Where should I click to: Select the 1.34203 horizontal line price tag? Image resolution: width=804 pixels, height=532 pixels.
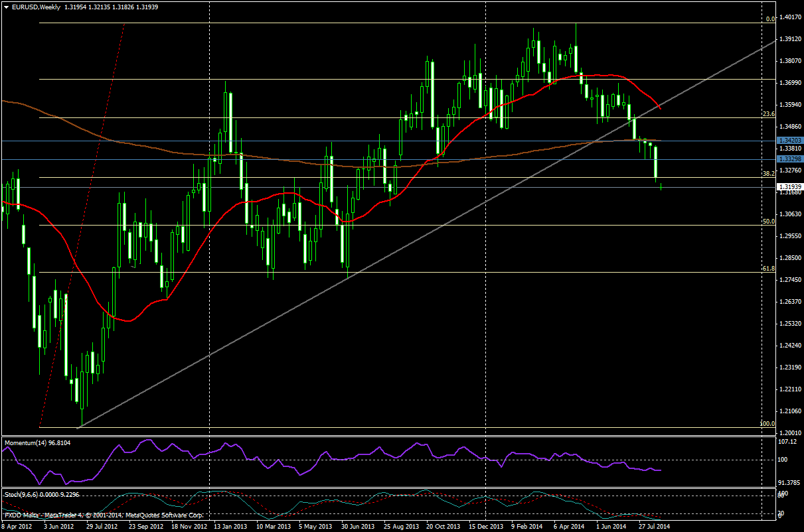click(x=789, y=141)
